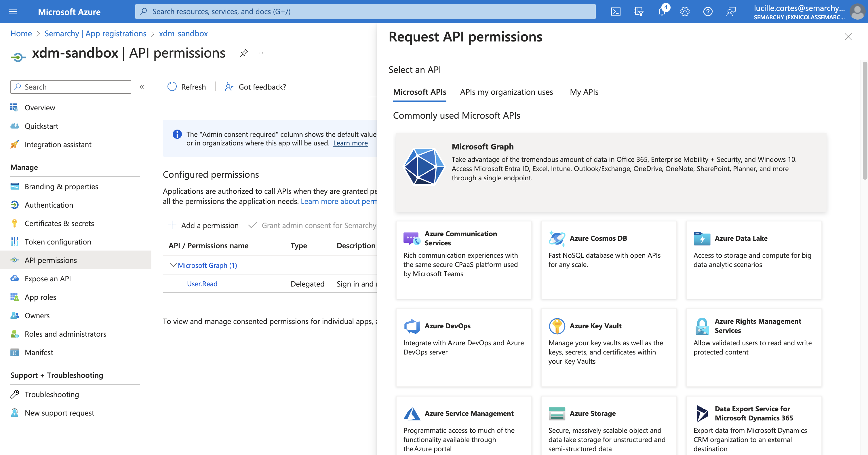
Task: Open the Cloud Shell terminal
Action: click(616, 11)
